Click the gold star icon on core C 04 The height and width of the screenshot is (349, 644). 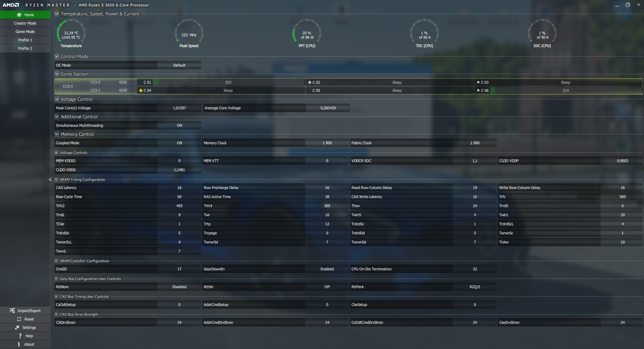pos(141,90)
